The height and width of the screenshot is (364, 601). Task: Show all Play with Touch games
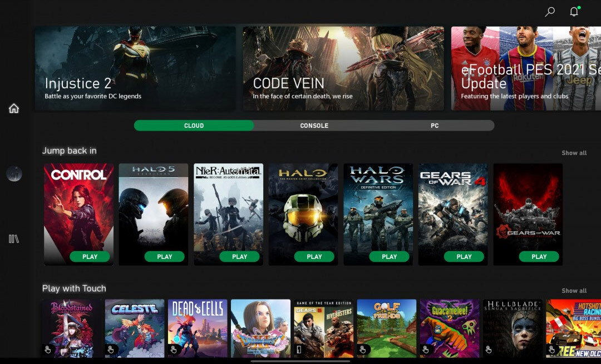click(x=574, y=291)
